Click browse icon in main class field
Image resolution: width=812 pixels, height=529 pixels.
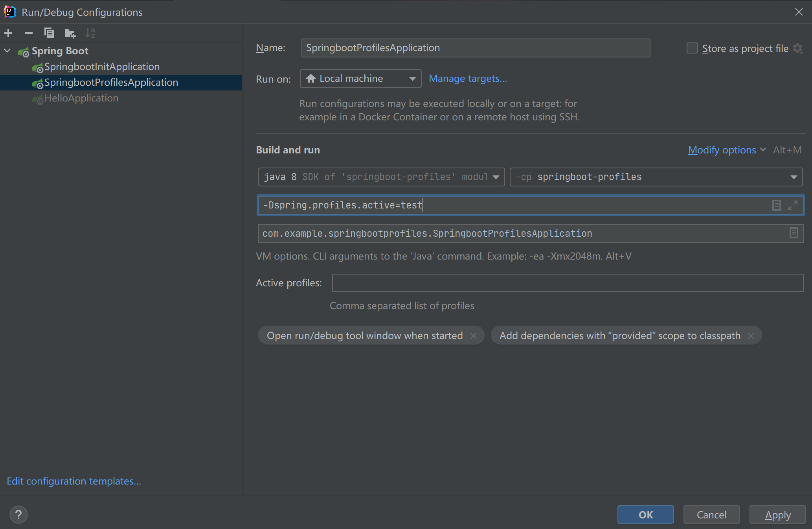pos(794,233)
